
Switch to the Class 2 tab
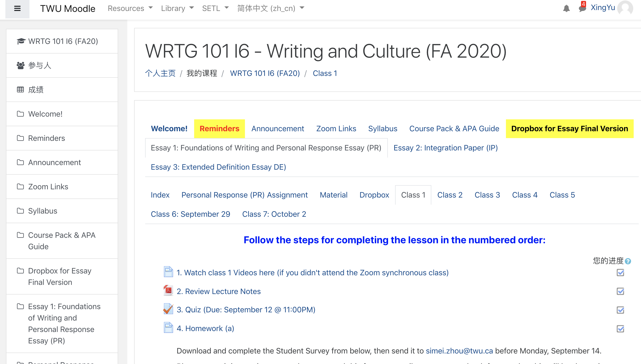[x=450, y=195]
